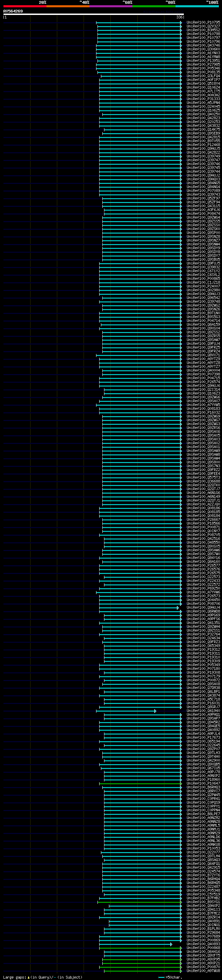Click the UniRef100_P00869 hit label
This screenshot has height=980, width=222.
[x=203, y=940]
